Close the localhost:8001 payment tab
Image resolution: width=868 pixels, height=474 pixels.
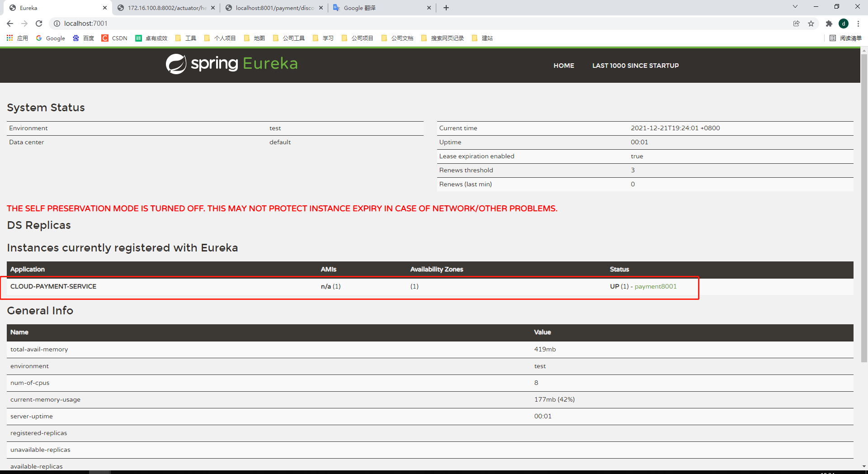[x=321, y=8]
